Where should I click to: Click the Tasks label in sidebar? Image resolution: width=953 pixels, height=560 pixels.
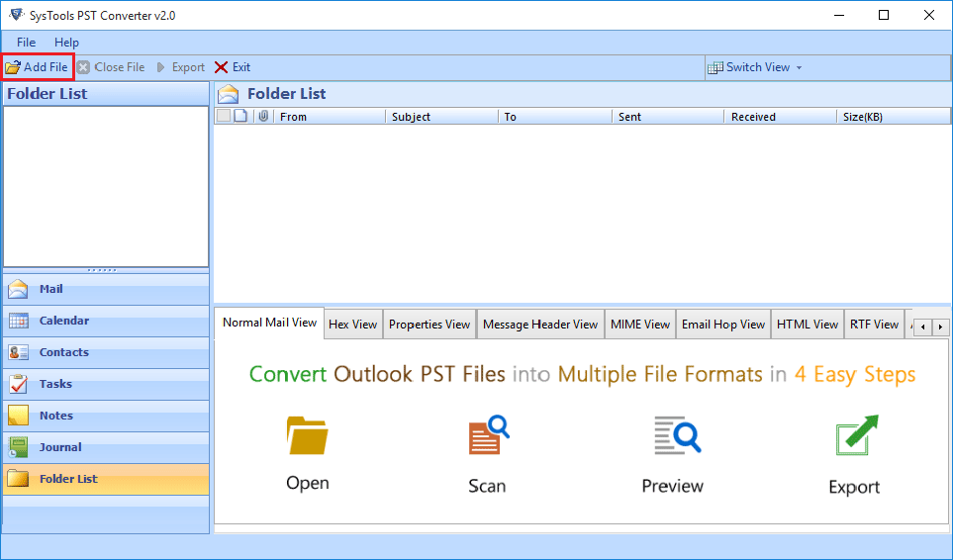coord(55,384)
